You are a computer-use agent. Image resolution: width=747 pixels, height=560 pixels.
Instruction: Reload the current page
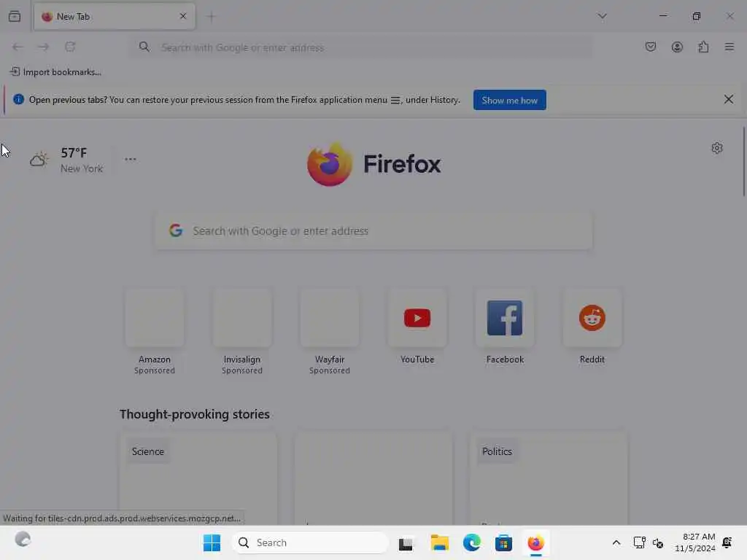[x=70, y=47]
